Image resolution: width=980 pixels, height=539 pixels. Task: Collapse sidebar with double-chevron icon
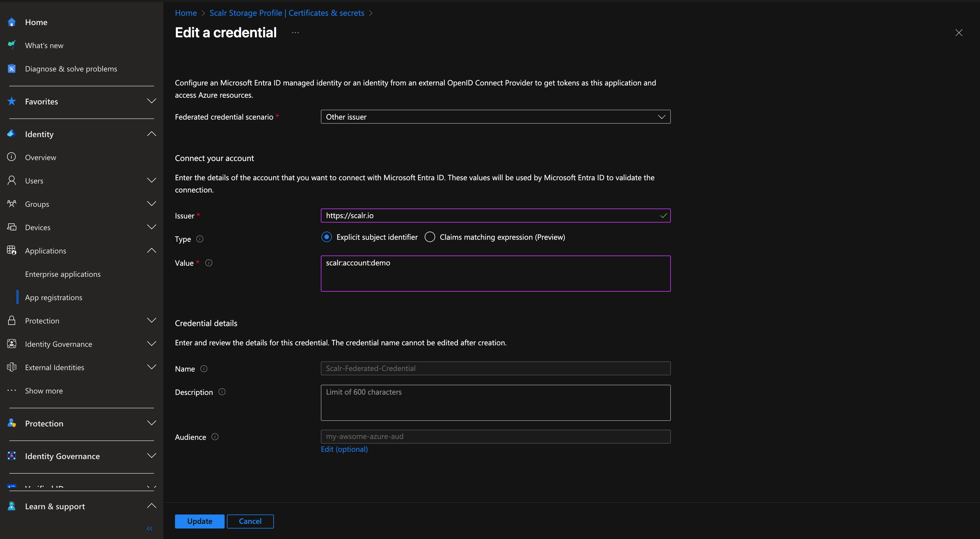(x=150, y=528)
